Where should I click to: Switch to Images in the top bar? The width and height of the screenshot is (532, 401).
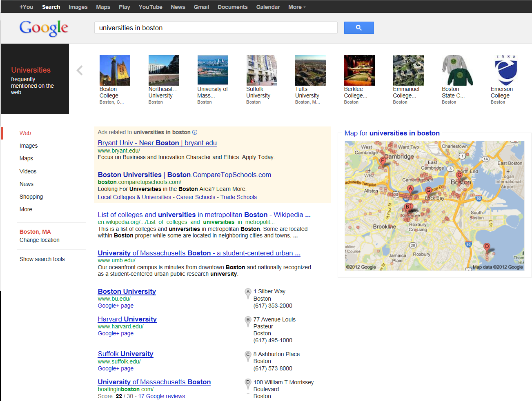(78, 7)
